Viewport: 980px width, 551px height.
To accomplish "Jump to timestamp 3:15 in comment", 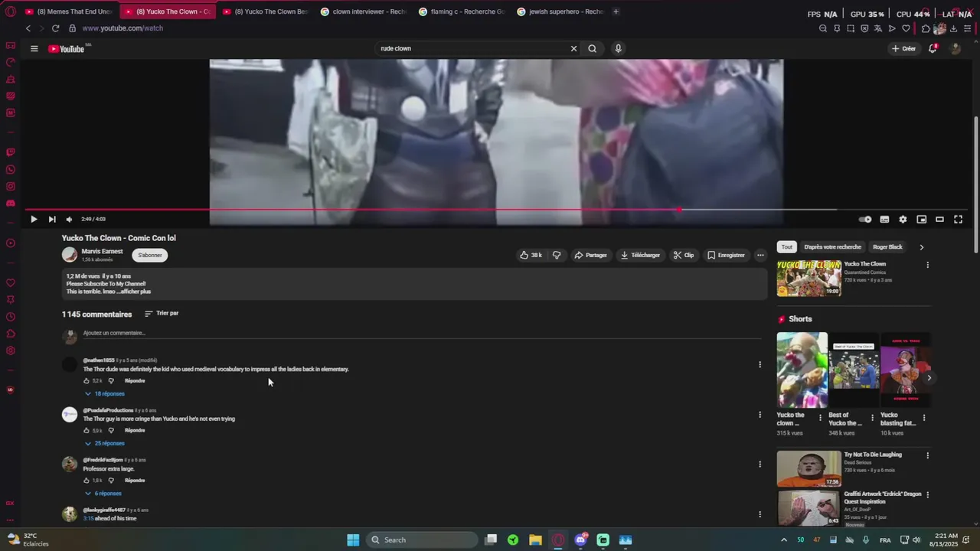I will [x=88, y=518].
